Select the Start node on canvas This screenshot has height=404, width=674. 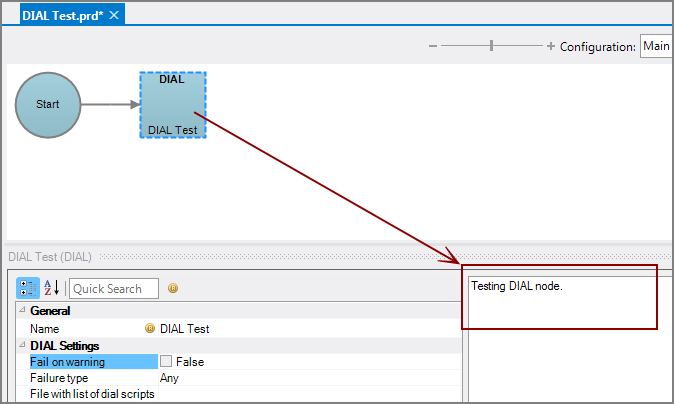tap(48, 105)
